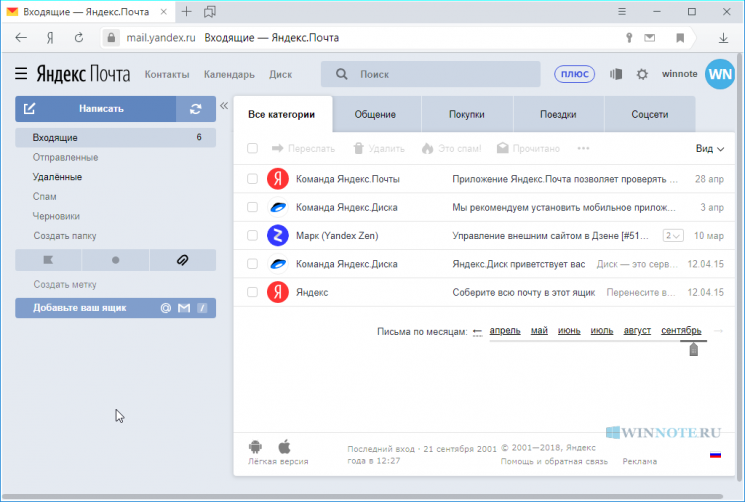
Task: Collapse the left sidebar with double chevron
Action: (224, 105)
